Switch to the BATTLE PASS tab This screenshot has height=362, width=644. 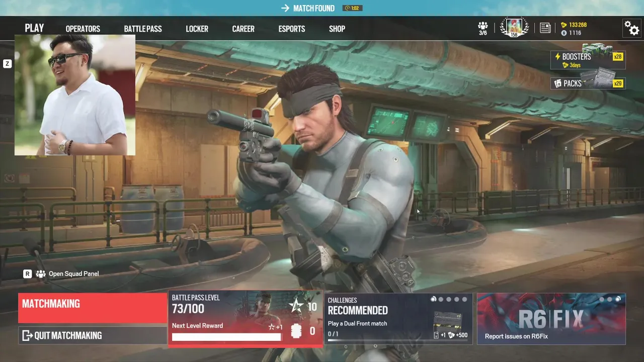pos(143,29)
